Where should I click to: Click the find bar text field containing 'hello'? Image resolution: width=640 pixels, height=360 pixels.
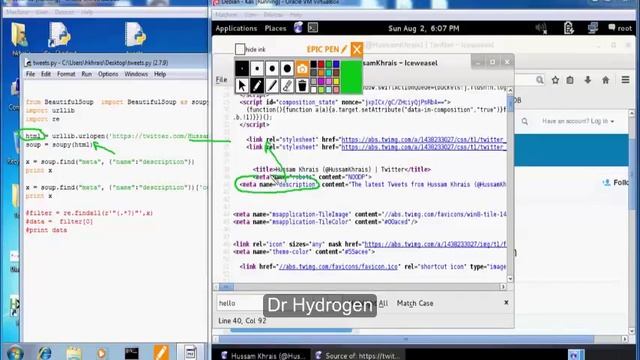point(240,303)
